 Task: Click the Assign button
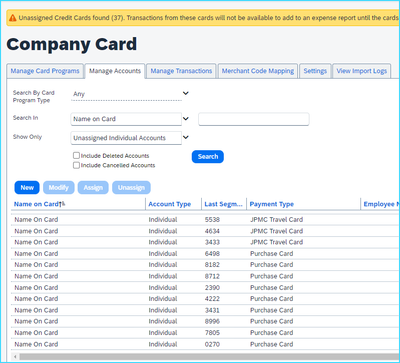coord(93,188)
